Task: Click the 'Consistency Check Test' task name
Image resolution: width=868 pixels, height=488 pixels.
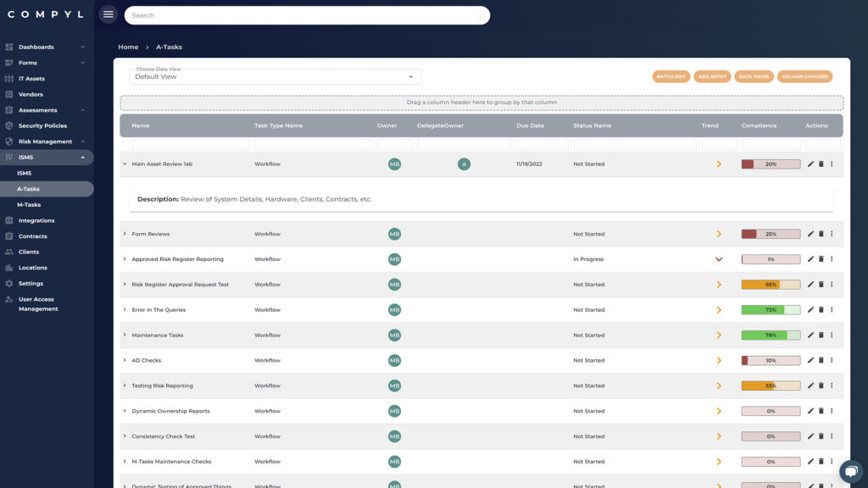Action: click(164, 436)
